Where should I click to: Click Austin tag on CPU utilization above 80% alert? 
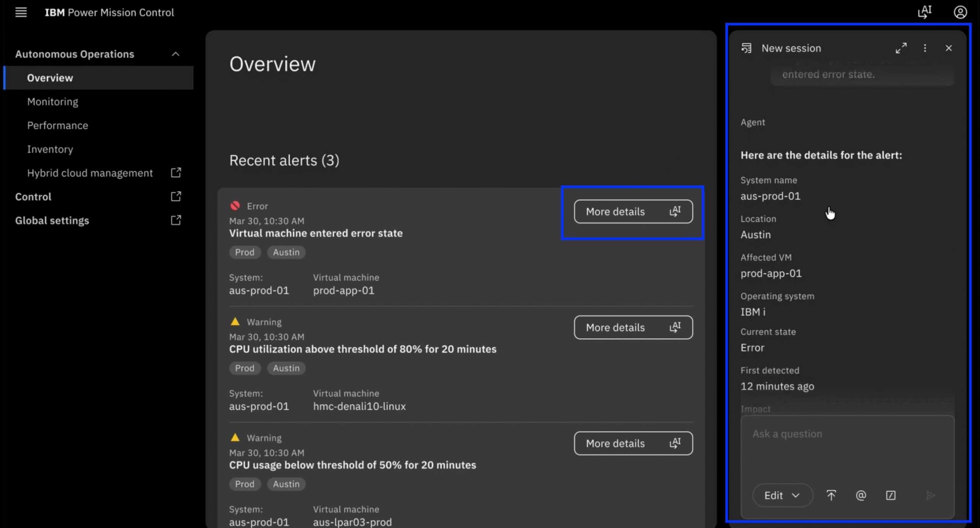[286, 368]
